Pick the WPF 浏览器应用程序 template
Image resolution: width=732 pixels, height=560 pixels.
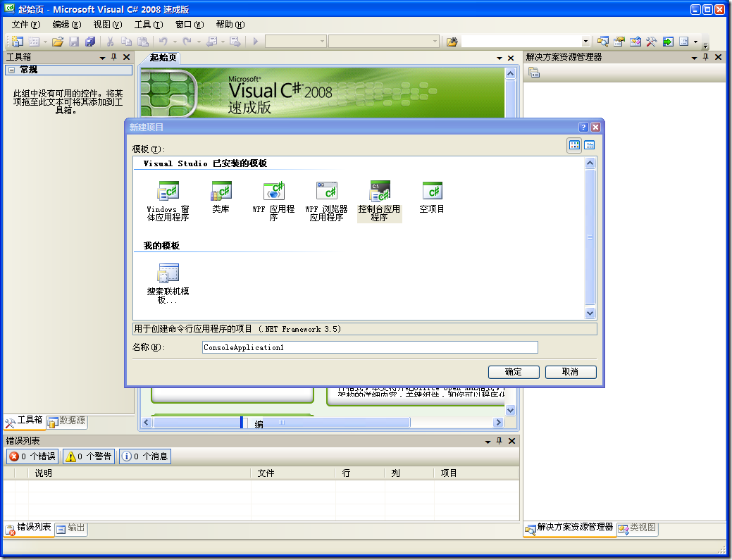click(x=326, y=192)
